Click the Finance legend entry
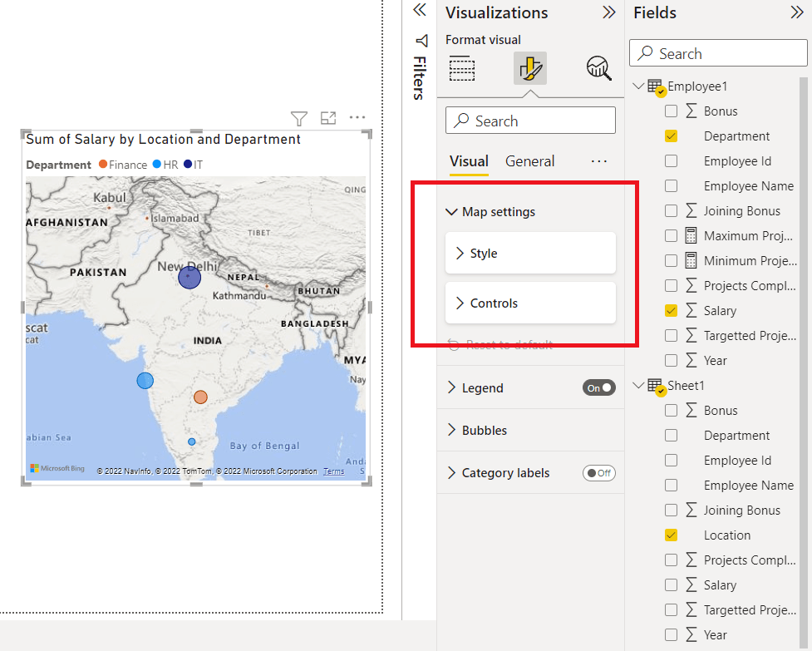 click(123, 165)
